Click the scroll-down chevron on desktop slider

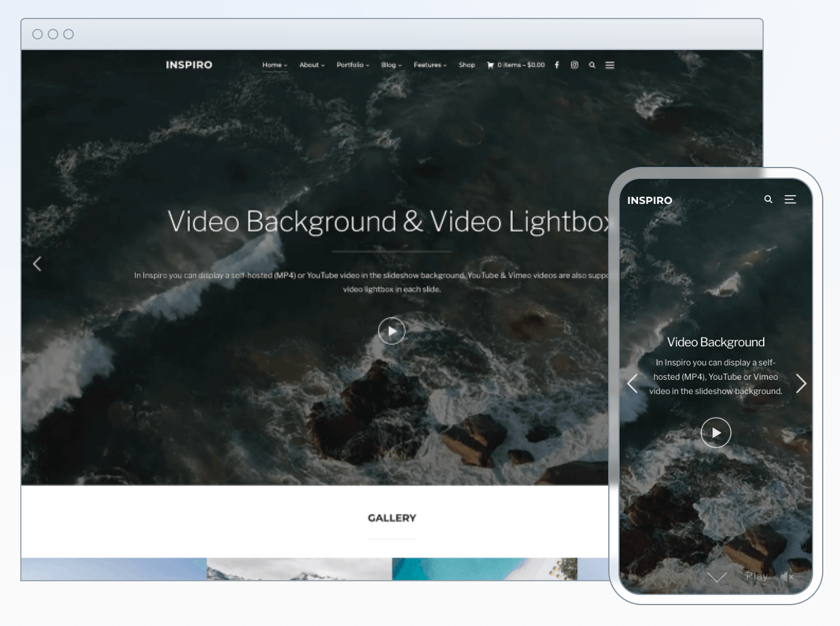point(392,472)
